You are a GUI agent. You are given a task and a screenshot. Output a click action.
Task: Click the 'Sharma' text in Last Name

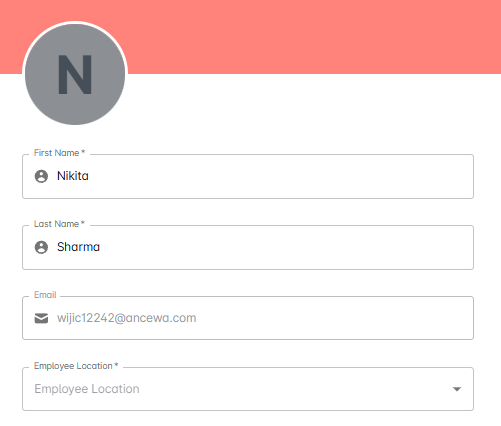coord(78,247)
